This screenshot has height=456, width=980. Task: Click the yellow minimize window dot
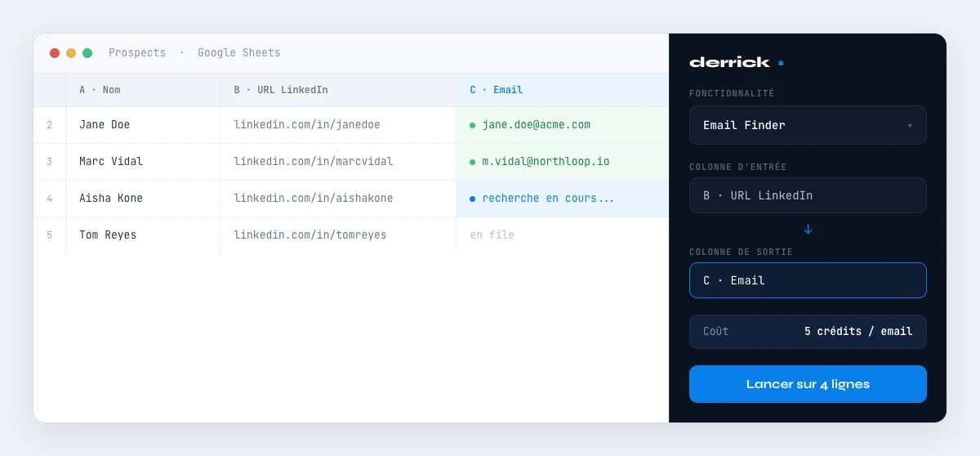[71, 53]
